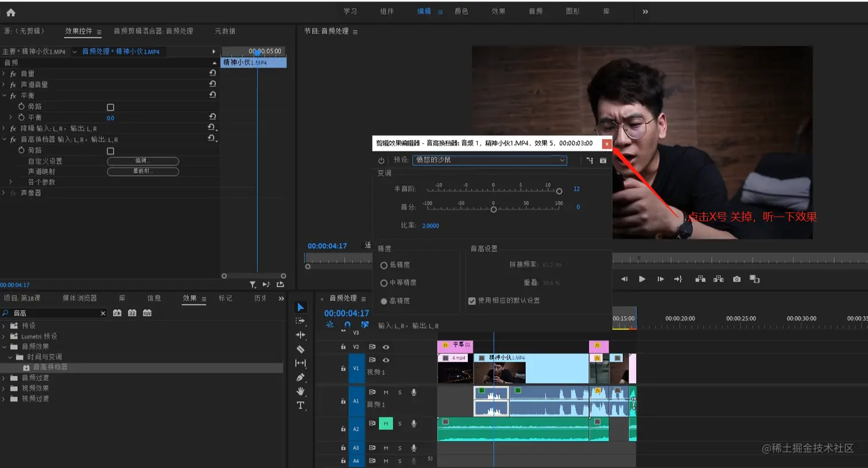
Task: Click the nest sequence insert icon in timeline
Action: click(330, 325)
